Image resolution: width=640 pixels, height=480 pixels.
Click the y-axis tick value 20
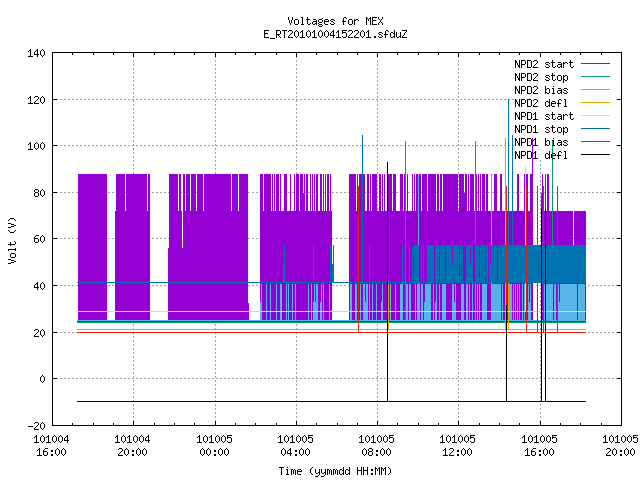39,333
